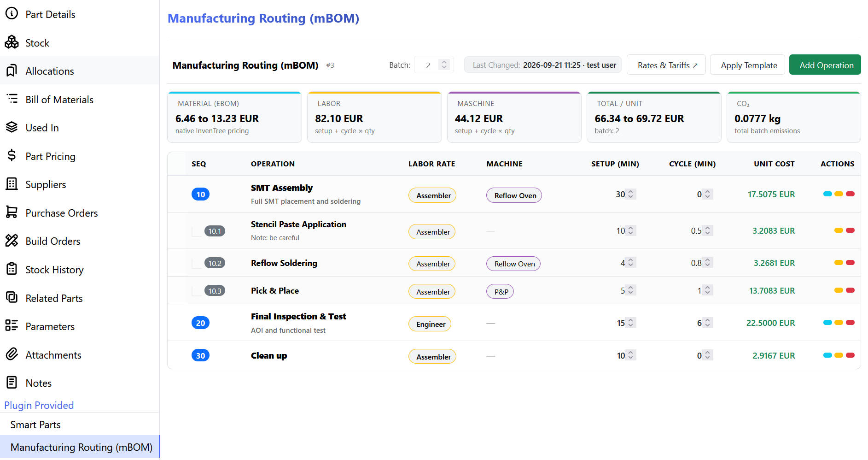
Task: Click the Add Operation button
Action: pyautogui.click(x=825, y=65)
